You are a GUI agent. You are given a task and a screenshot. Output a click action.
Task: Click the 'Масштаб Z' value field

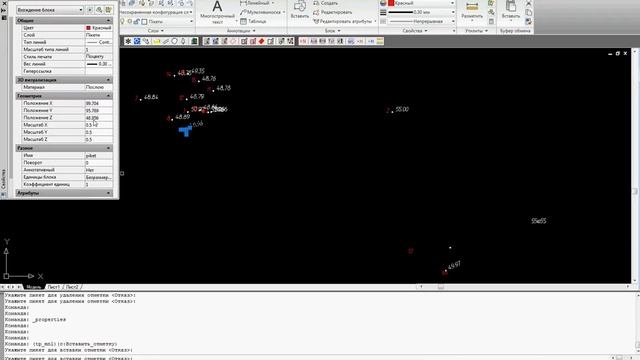click(x=98, y=140)
